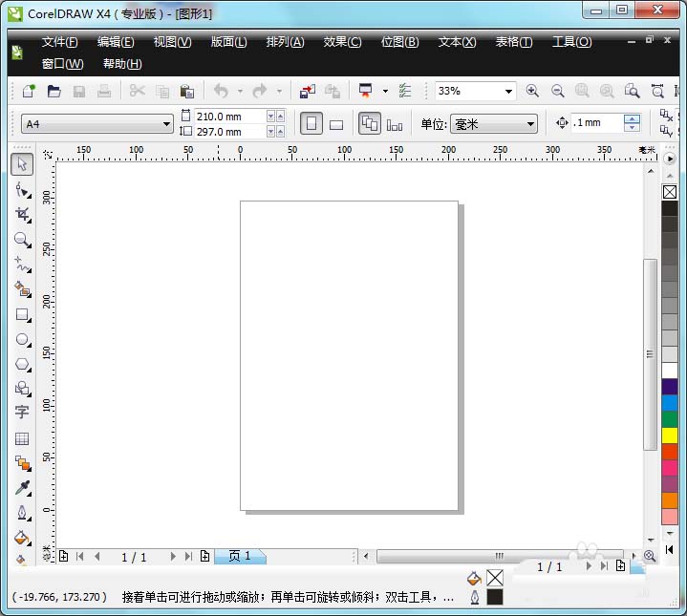
Task: Go to the next page arrow
Action: pos(173,557)
